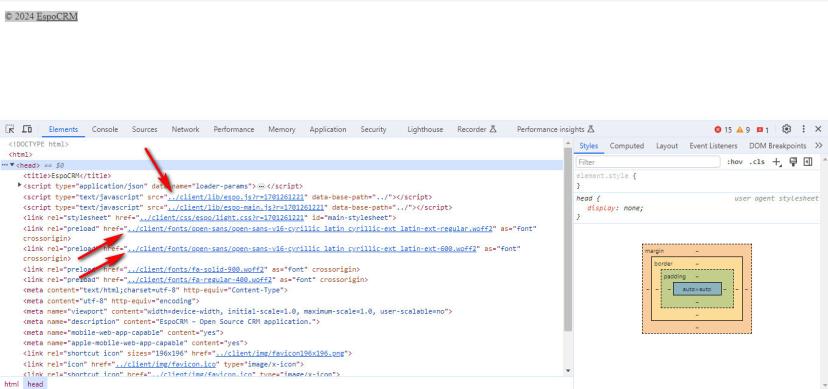Select the html breadcrumb item
Image resolution: width=828 pixels, height=389 pixels.
click(x=11, y=384)
